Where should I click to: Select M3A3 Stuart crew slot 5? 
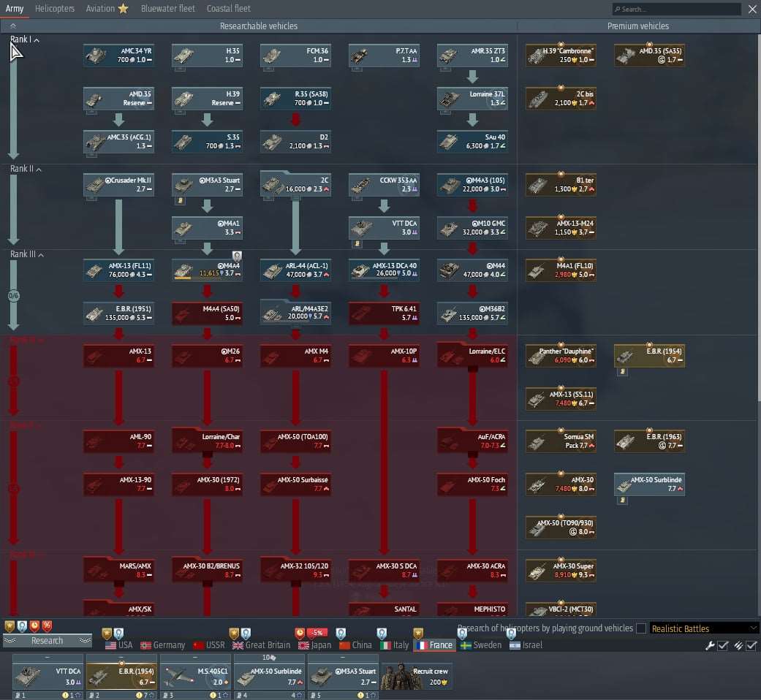pyautogui.click(x=343, y=677)
